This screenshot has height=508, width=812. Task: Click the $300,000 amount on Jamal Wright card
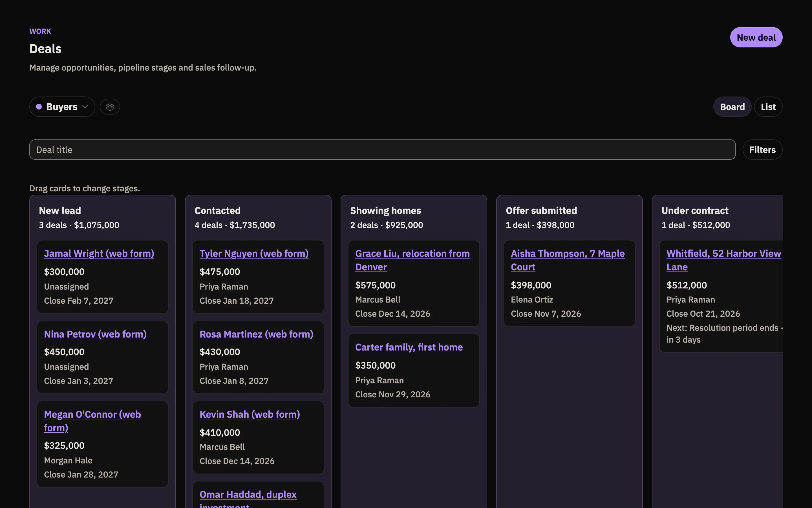pos(64,271)
